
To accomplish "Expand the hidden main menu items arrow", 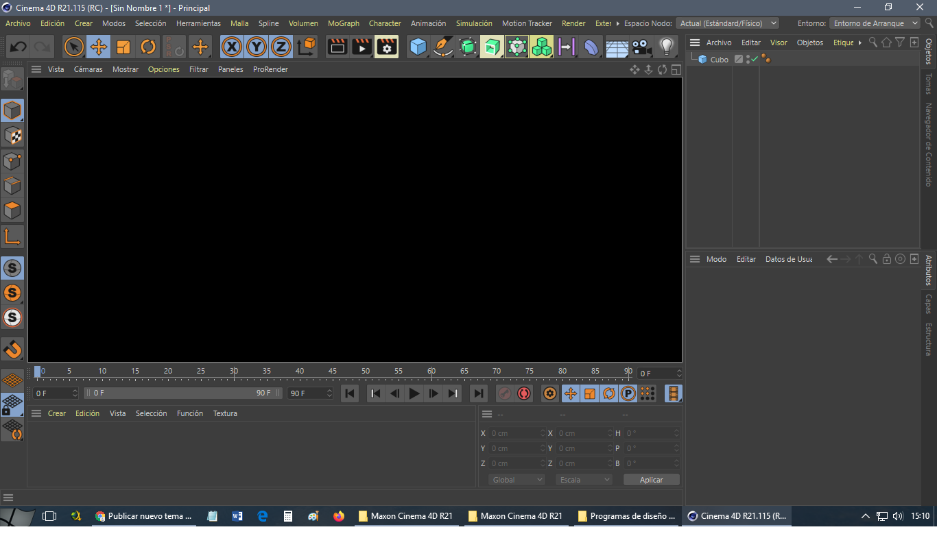I will 617,23.
